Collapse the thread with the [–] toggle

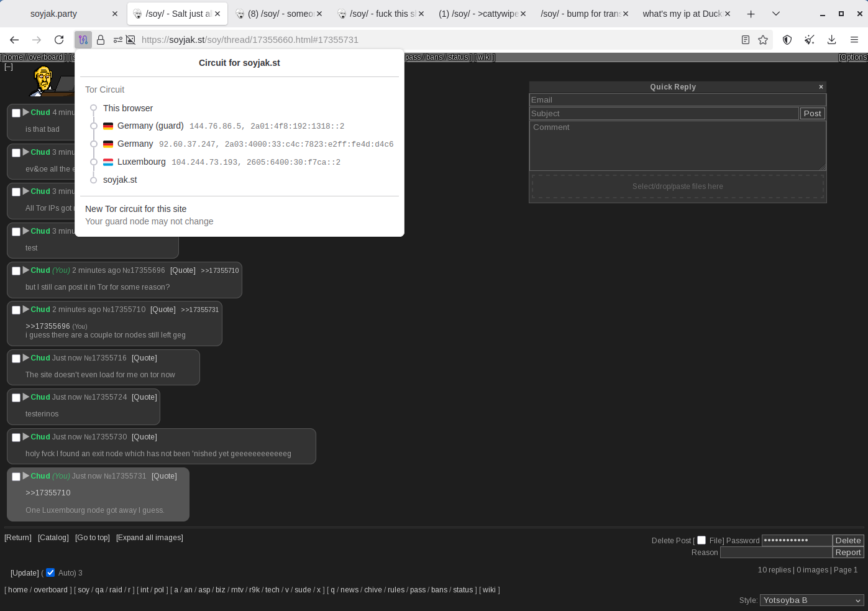9,67
